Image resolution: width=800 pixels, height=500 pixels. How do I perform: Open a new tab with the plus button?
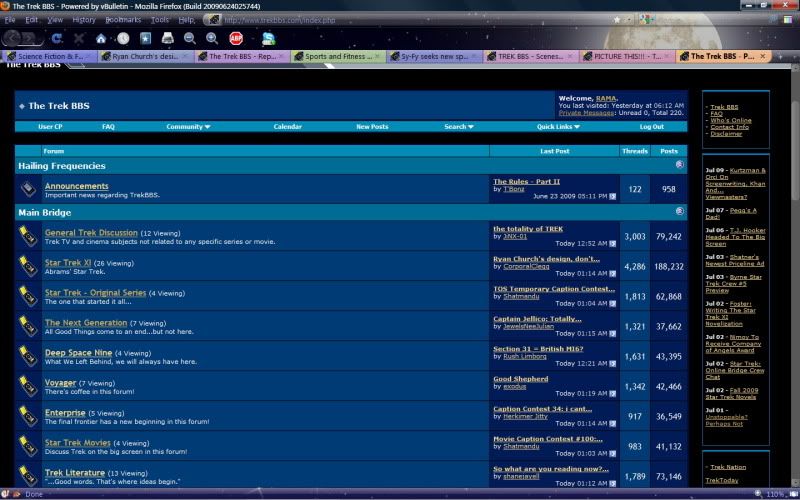coord(779,56)
